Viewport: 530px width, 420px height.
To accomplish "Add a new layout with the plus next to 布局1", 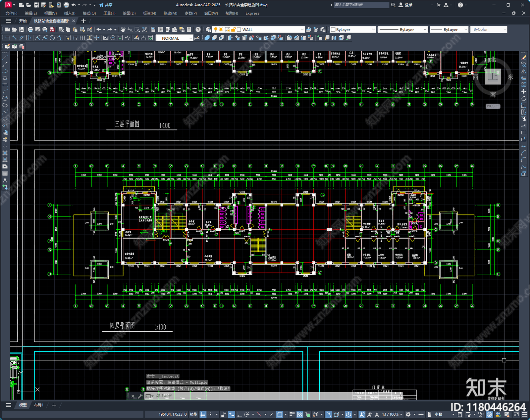I will [x=54, y=405].
